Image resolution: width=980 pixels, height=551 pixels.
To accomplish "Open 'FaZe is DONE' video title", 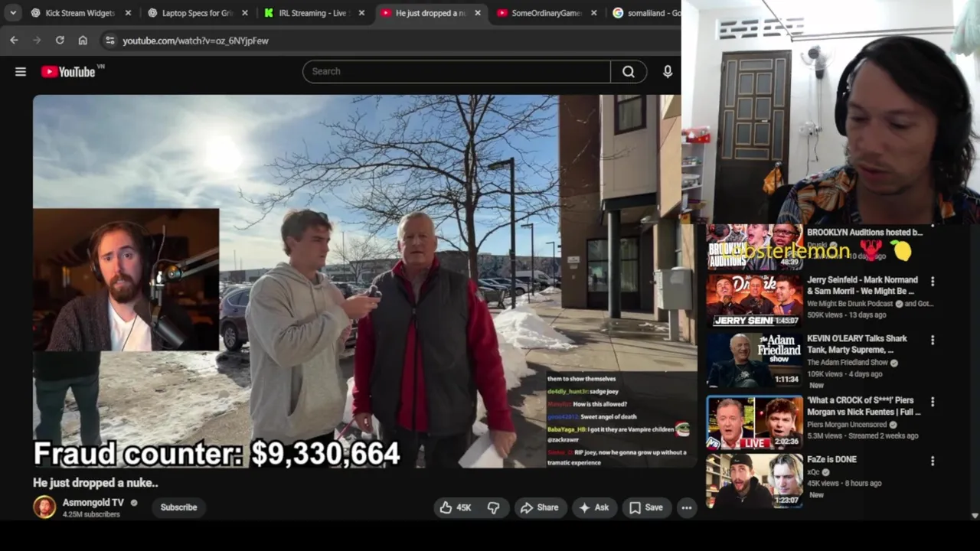I will coord(831,459).
